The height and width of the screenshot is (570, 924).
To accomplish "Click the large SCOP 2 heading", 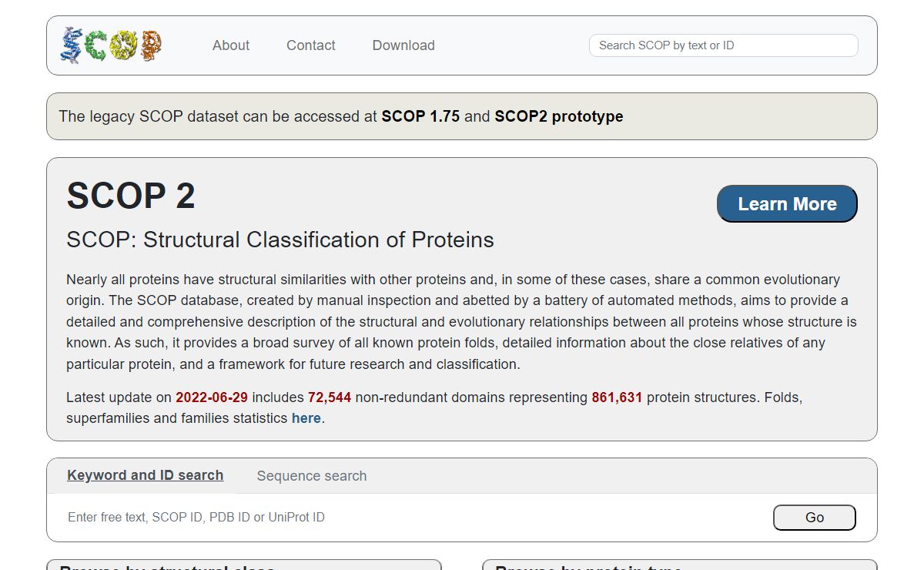I will (131, 196).
